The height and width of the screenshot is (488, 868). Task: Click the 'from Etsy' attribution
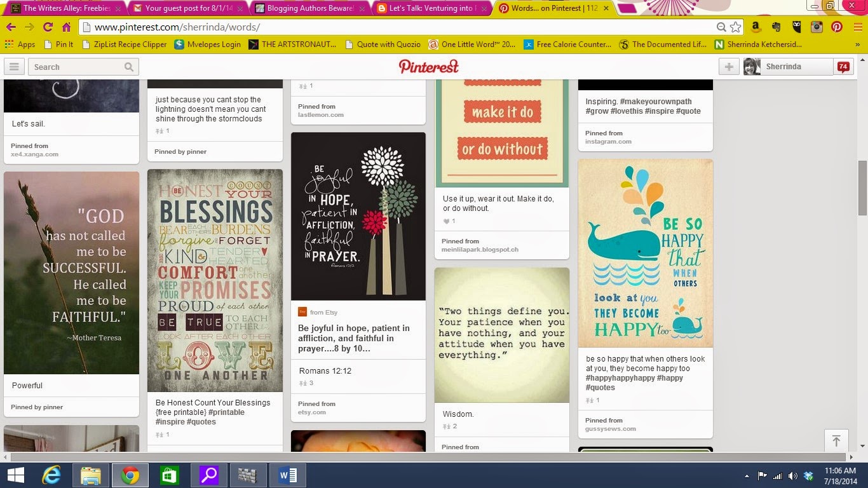[318, 312]
